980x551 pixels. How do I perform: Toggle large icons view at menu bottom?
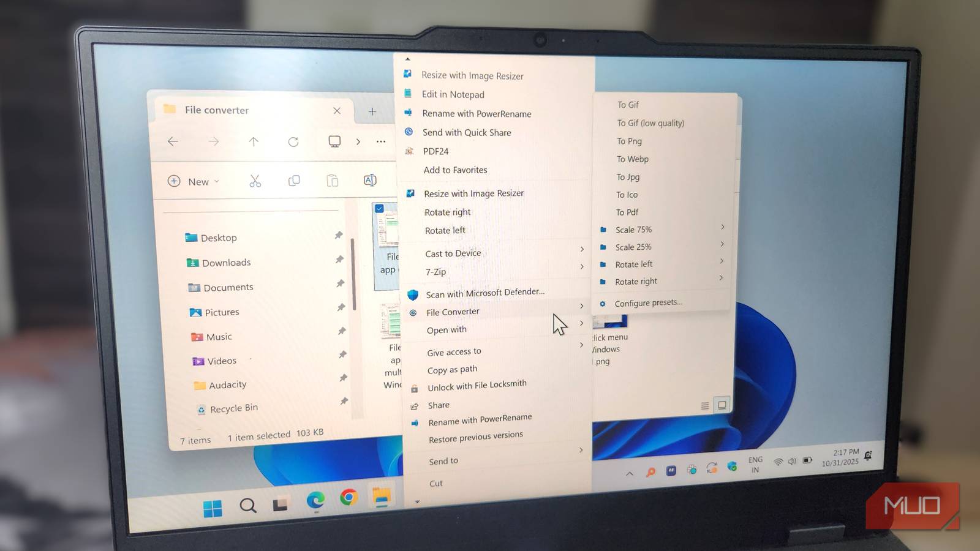click(x=723, y=405)
